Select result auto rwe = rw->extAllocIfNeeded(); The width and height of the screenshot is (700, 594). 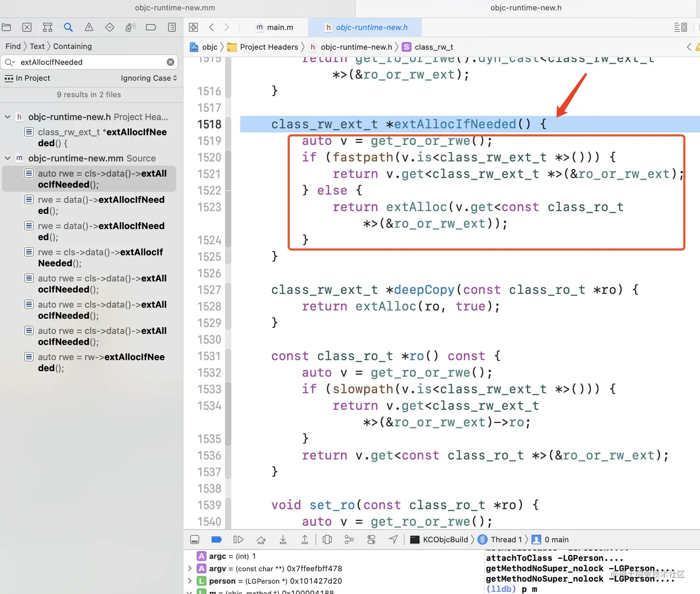(96, 363)
